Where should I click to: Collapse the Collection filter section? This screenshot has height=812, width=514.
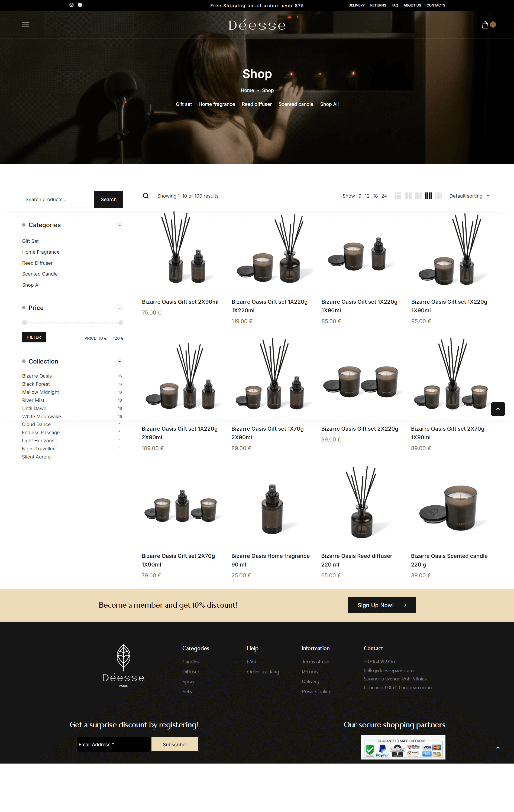pos(119,362)
